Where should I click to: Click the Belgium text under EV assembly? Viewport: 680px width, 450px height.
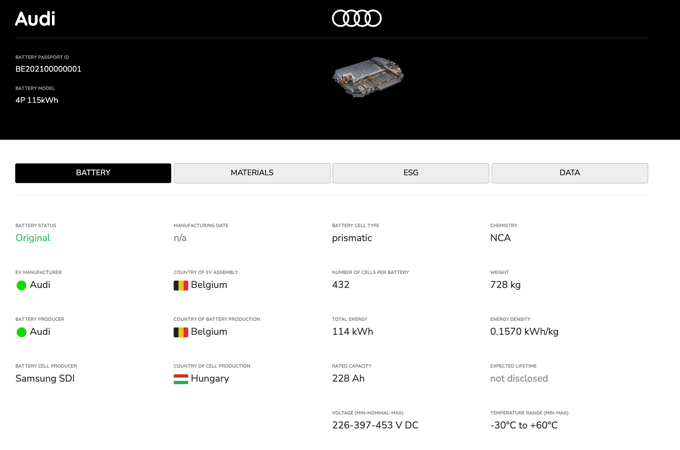pos(209,285)
